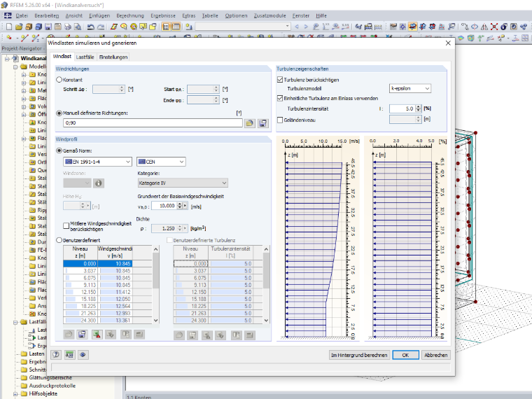Click the RFEM app icon in menu bar
Image resolution: width=532 pixels, height=399 pixels.
[8, 15]
